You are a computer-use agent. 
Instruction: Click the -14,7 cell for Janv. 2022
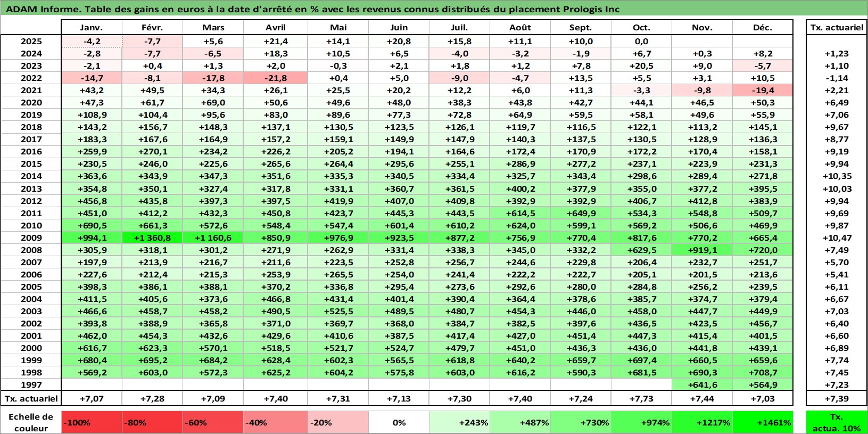[92, 78]
